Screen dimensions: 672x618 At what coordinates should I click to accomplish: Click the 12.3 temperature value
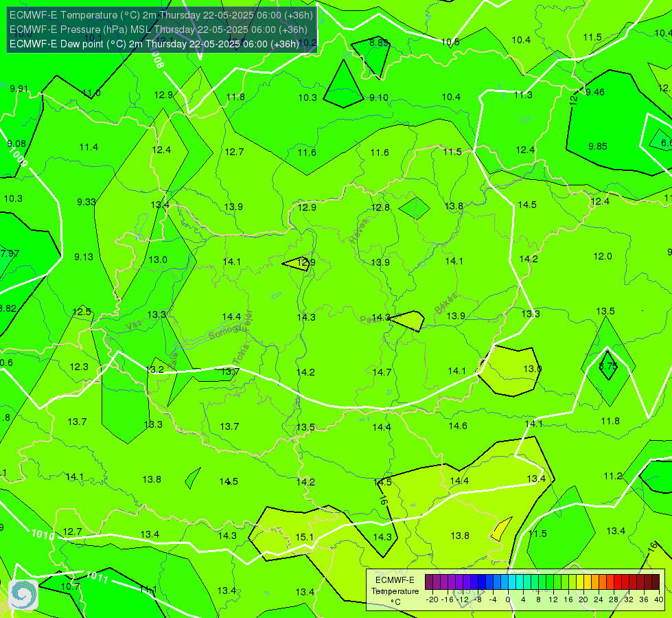[x=79, y=367]
